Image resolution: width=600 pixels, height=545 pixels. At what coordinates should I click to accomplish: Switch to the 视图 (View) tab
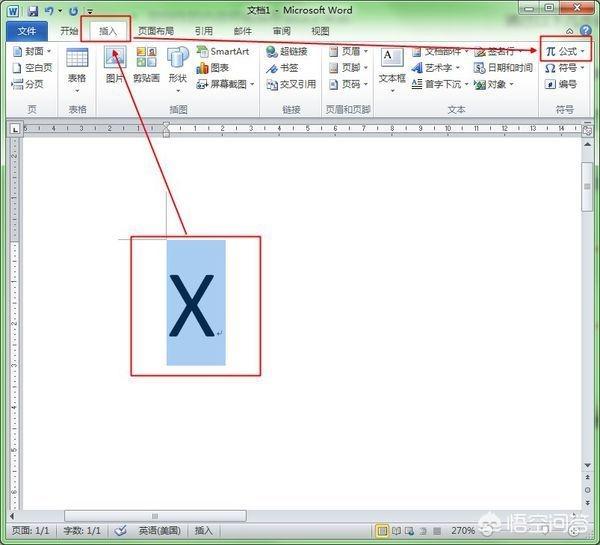coord(320,31)
